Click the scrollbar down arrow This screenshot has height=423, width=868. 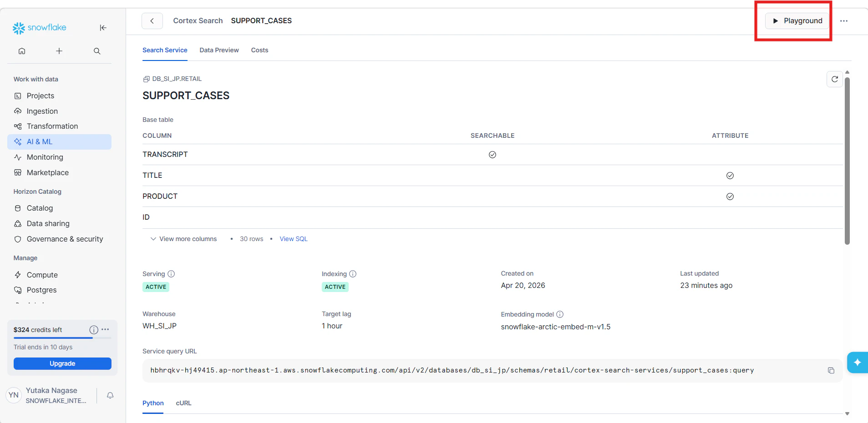(847, 413)
